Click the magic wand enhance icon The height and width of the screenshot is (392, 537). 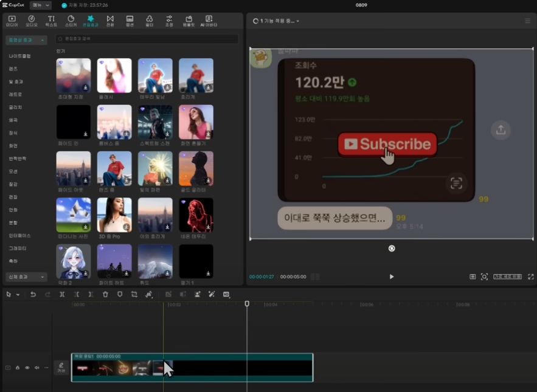tap(212, 294)
